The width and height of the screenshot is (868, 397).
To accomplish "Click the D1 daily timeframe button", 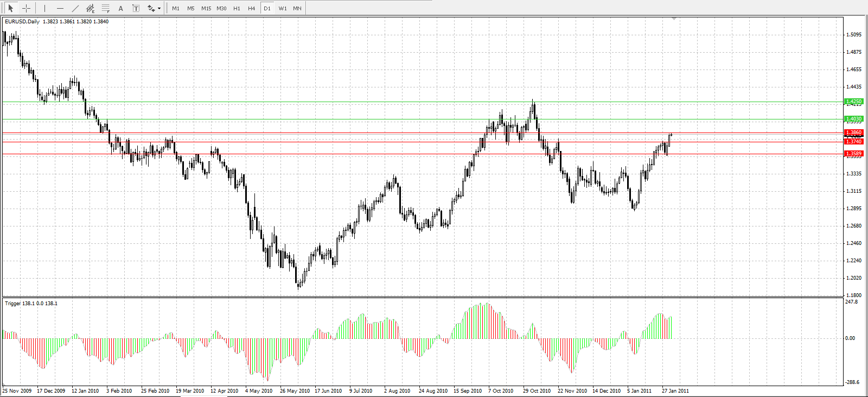I will pyautogui.click(x=267, y=8).
